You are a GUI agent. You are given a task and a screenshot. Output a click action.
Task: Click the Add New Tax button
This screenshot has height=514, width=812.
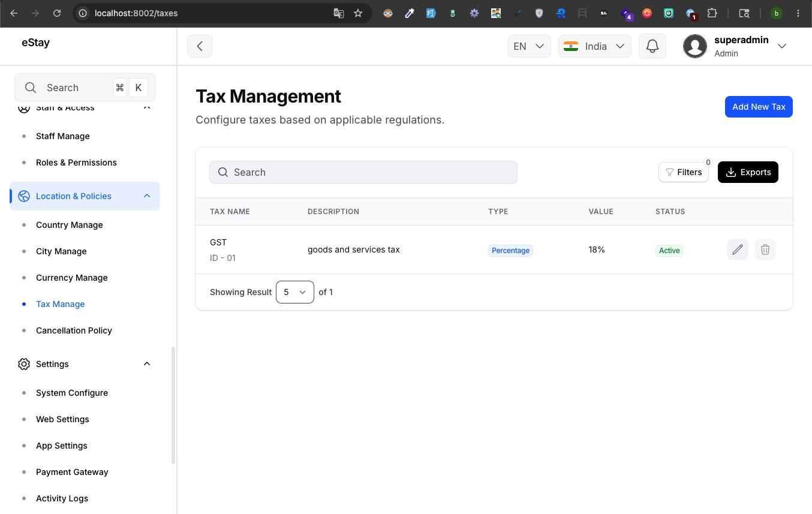point(759,107)
